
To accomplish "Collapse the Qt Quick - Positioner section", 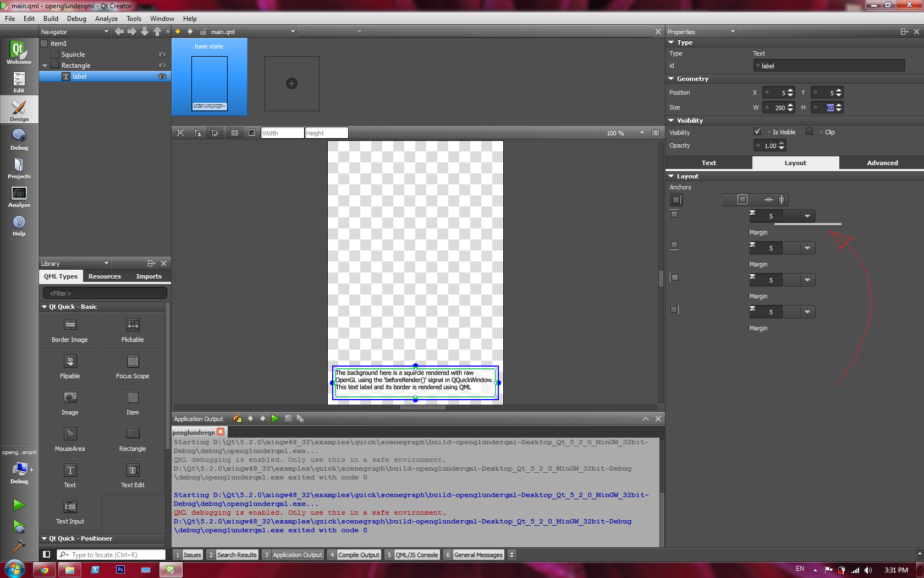I will click(x=45, y=538).
